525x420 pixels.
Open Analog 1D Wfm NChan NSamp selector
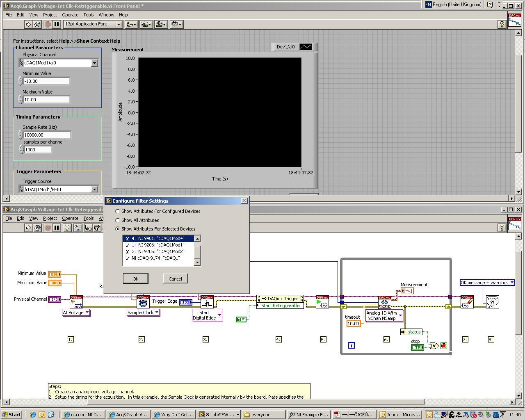pos(384,315)
